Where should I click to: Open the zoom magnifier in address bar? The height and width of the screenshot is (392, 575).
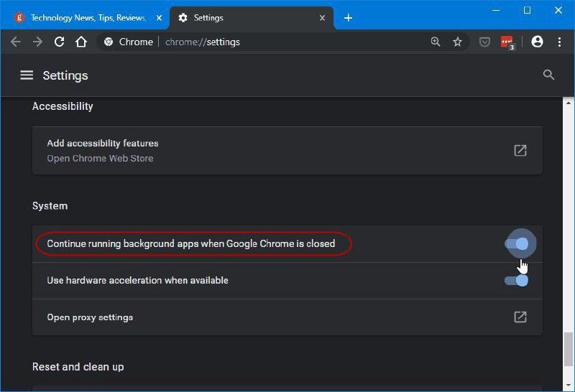pos(436,42)
